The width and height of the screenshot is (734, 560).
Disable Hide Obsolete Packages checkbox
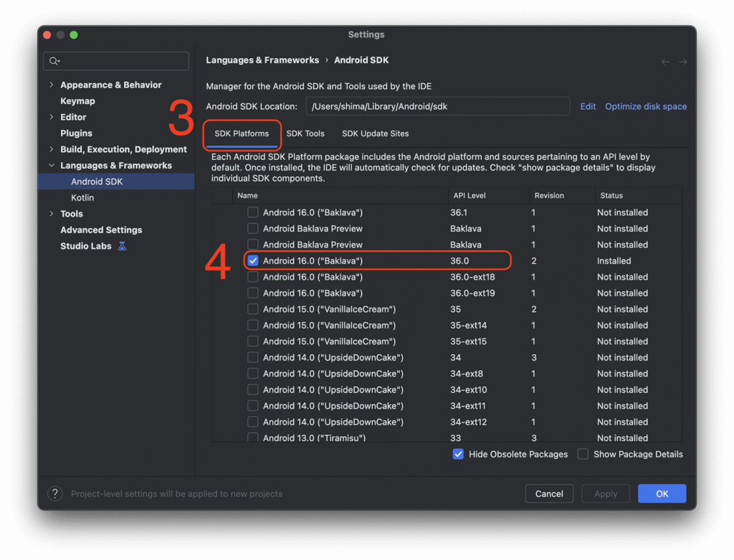coord(458,454)
